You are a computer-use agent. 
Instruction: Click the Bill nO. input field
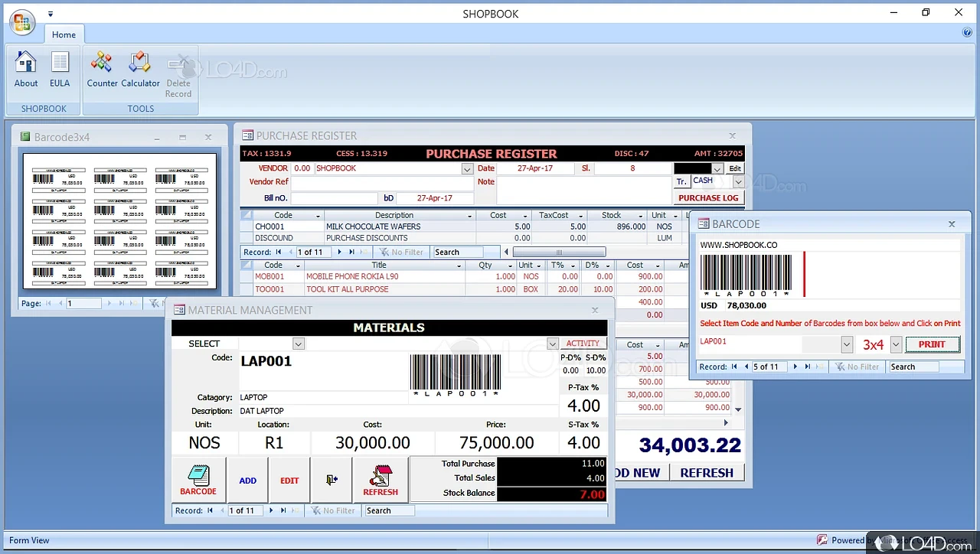pos(333,198)
